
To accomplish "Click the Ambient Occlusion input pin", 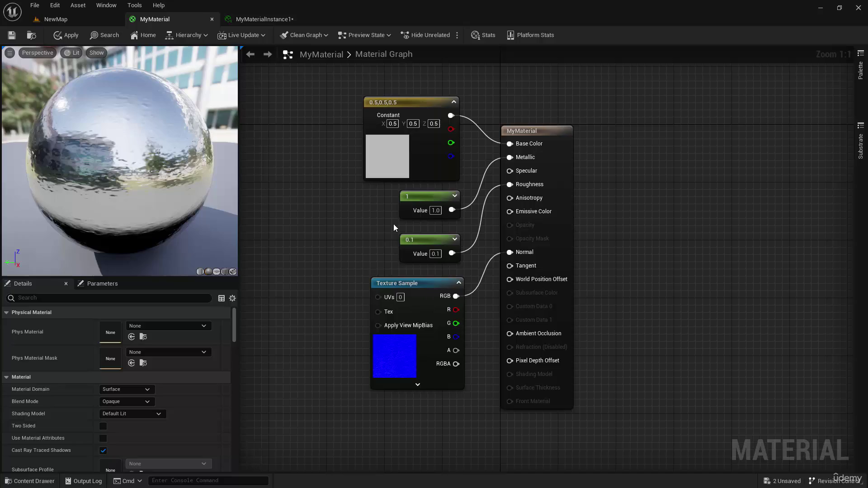I will [509, 333].
